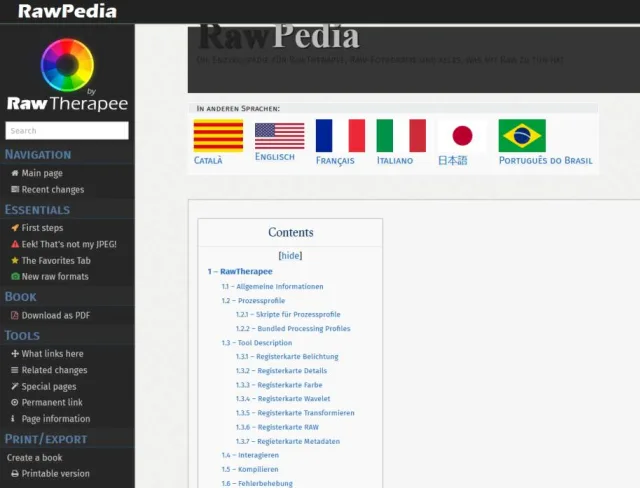
Task: Select Download as PDF
Action: coord(56,315)
